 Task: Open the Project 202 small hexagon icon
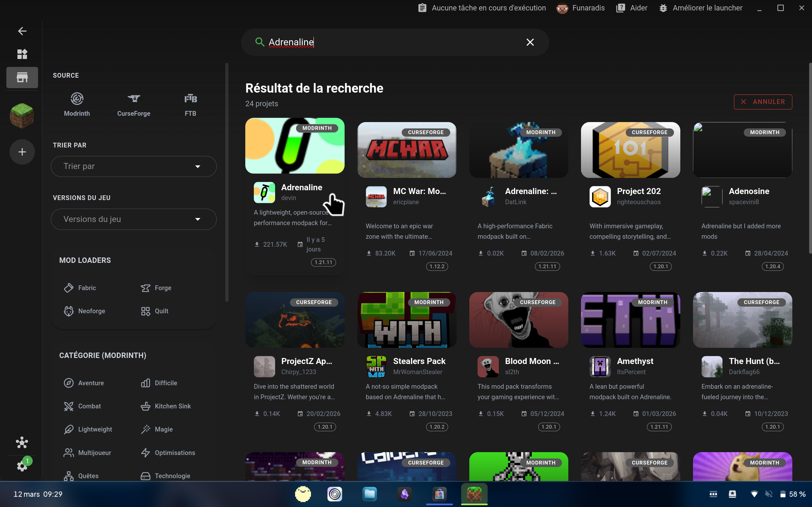pos(600,197)
